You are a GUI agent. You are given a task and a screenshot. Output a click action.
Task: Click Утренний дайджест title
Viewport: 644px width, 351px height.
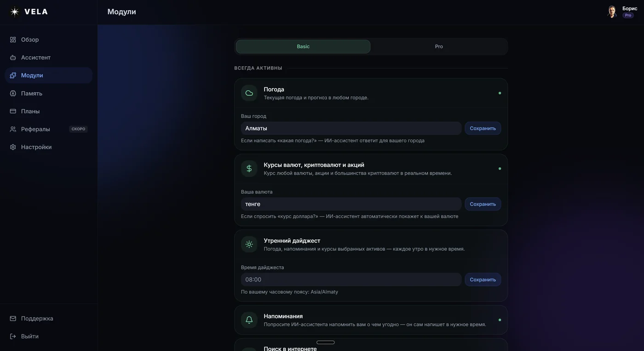point(292,240)
